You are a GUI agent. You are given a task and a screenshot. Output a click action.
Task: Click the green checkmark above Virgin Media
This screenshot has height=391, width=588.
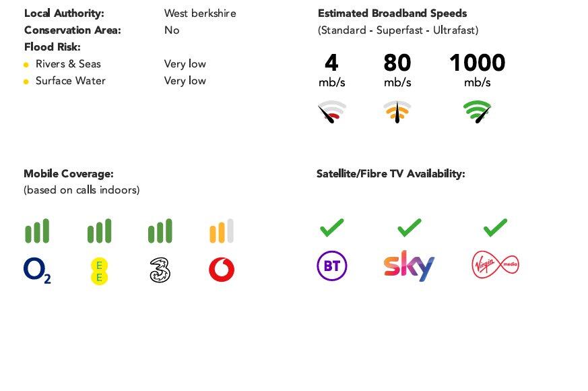pos(495,227)
